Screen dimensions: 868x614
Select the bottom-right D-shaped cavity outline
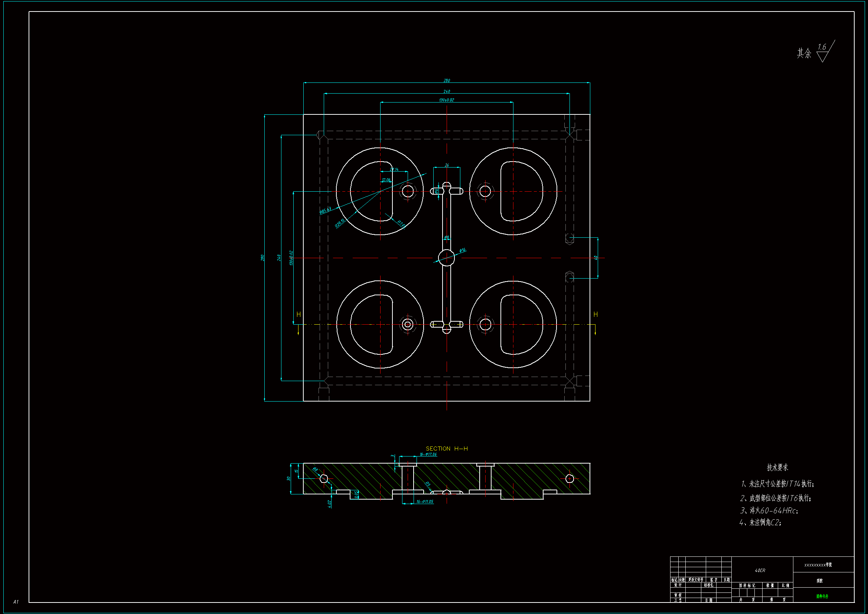[521, 325]
